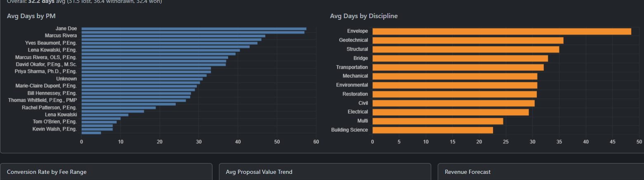Click the Multi discipline bar
This screenshot has height=180, width=644.
click(437, 121)
